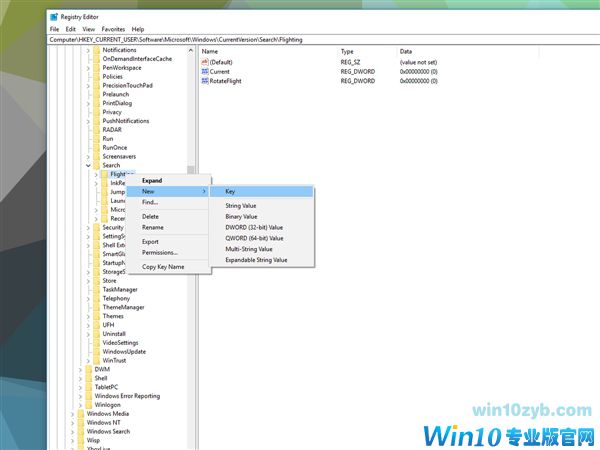Select the VideoSettings key
Screen dimensions: 600x450
120,343
